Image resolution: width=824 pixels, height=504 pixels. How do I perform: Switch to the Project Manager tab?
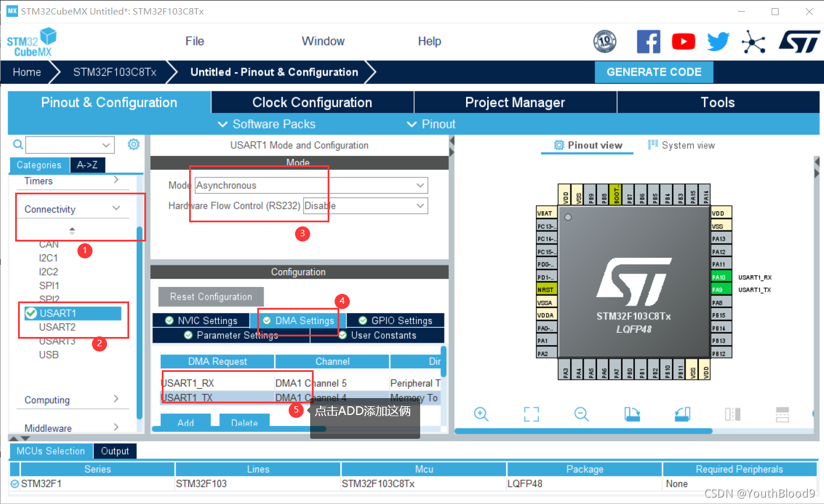tap(515, 102)
